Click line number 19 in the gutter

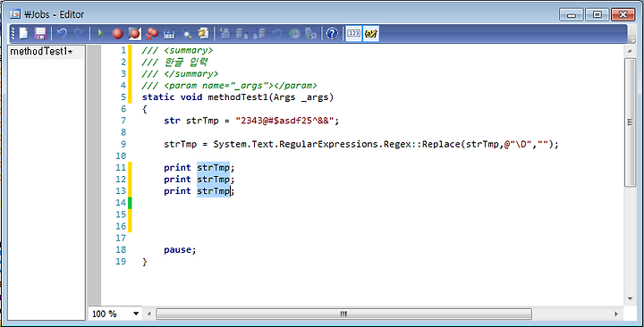pos(121,262)
